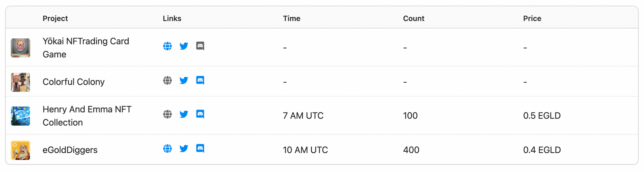The width and height of the screenshot is (644, 172).
Task: Open Yōkai NFTrading Card Game website globe icon
Action: pos(167,46)
